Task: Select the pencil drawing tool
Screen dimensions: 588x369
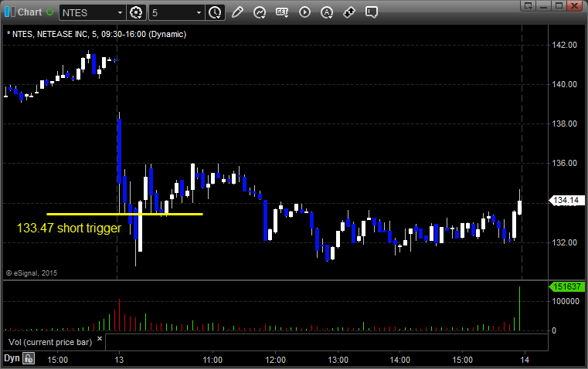Action: coord(237,12)
